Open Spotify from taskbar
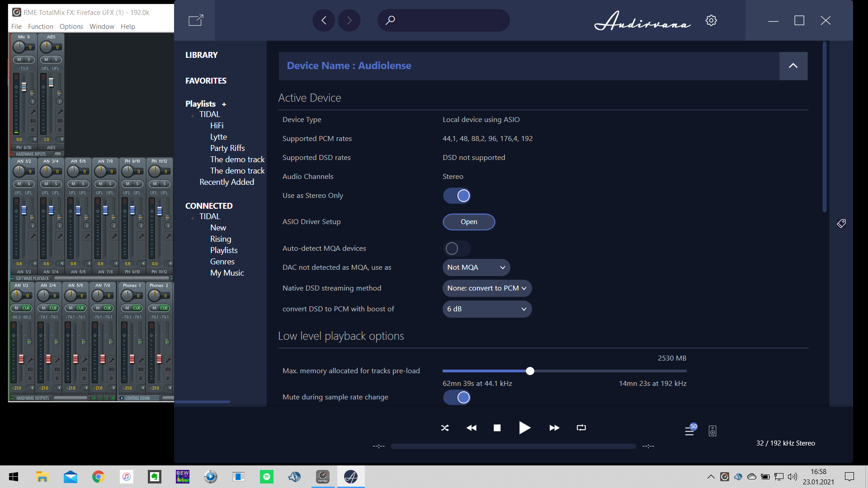Screen dimensions: 868x488 267,477
